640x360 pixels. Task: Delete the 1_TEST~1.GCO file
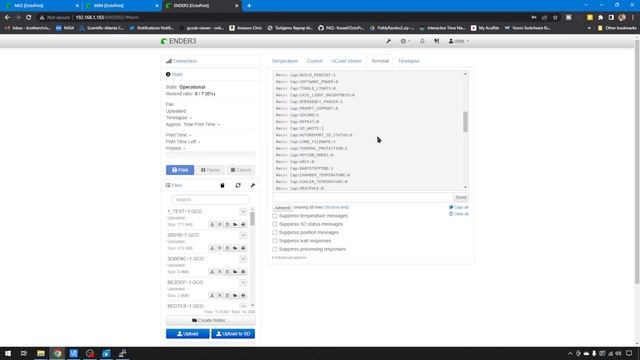227,224
